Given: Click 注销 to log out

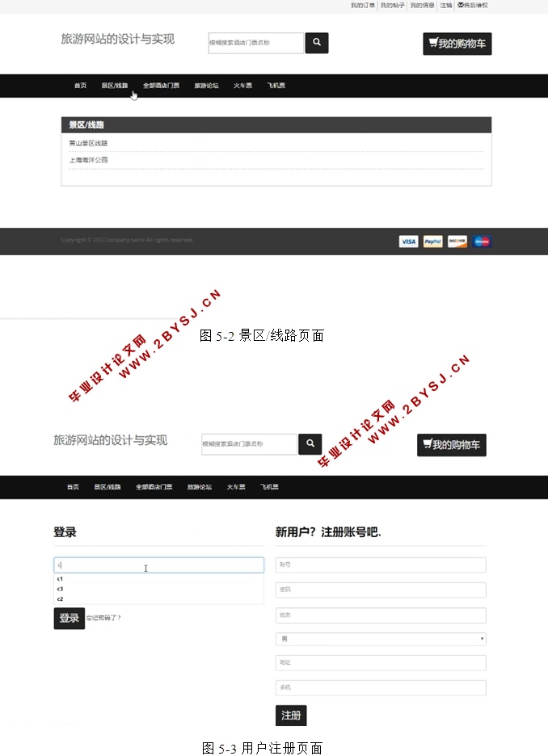Looking at the screenshot, I should (446, 5).
